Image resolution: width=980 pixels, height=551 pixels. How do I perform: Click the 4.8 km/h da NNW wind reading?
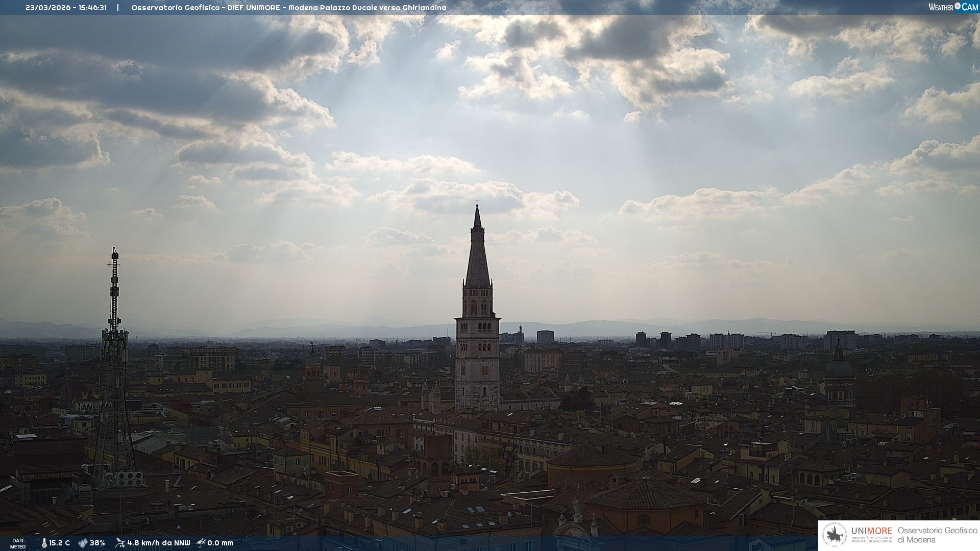point(158,543)
